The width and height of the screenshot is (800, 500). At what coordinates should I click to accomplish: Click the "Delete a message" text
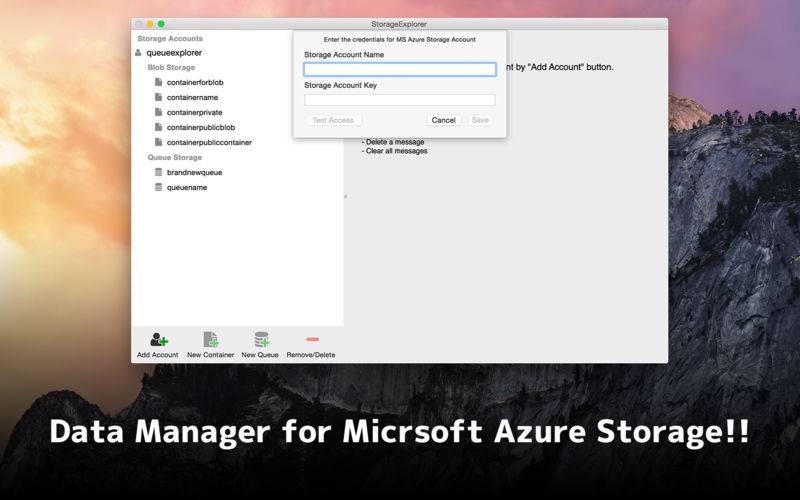393,142
